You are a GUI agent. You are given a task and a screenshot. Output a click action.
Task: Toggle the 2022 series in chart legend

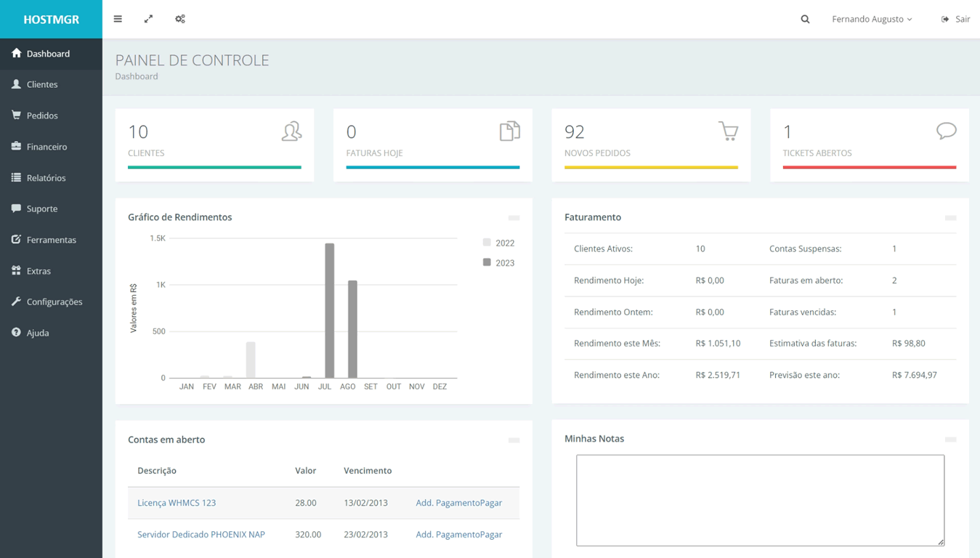498,243
